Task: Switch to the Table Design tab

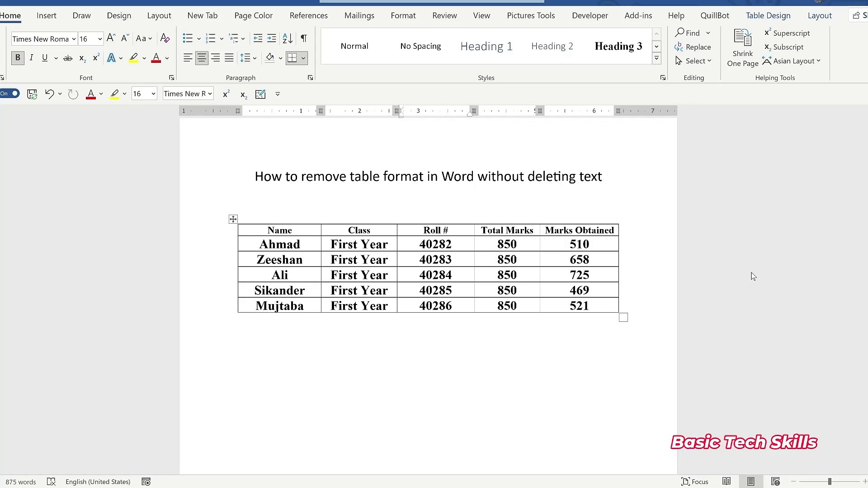Action: [x=768, y=15]
